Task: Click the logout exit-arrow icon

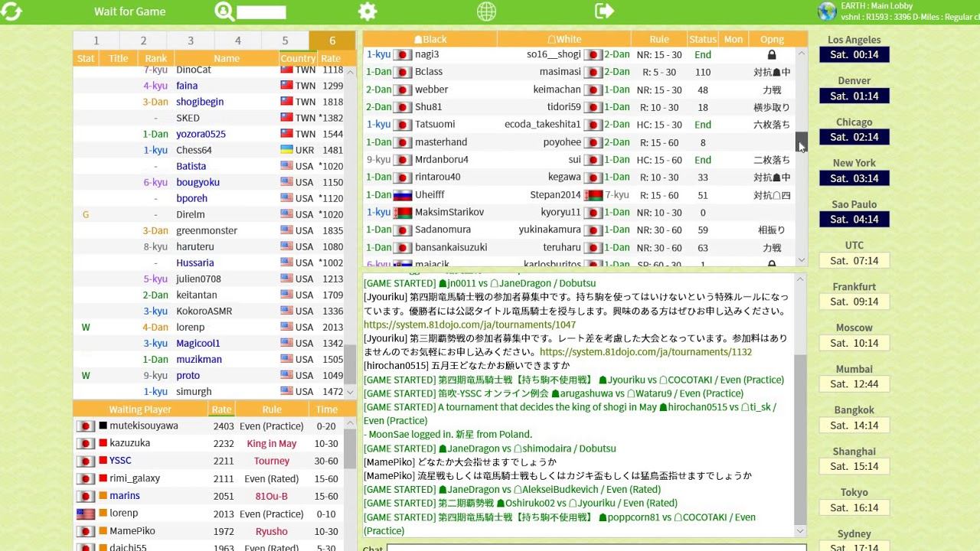Action: (604, 11)
